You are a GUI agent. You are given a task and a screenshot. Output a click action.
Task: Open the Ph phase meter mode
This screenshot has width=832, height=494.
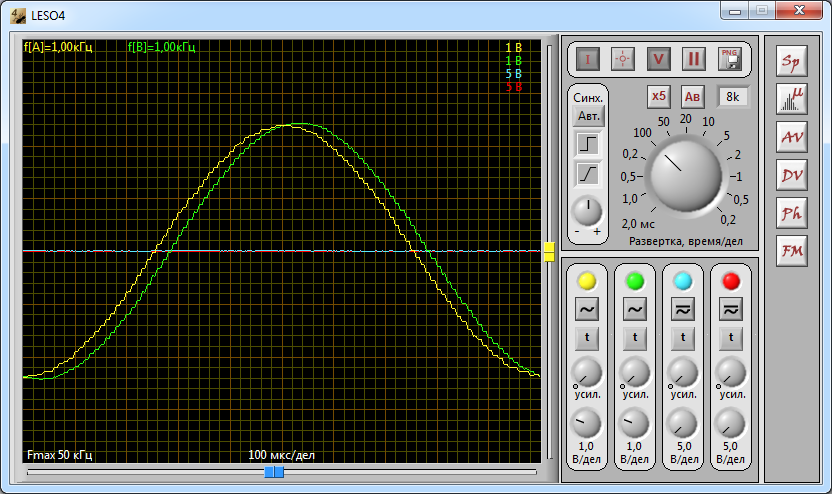pos(792,213)
